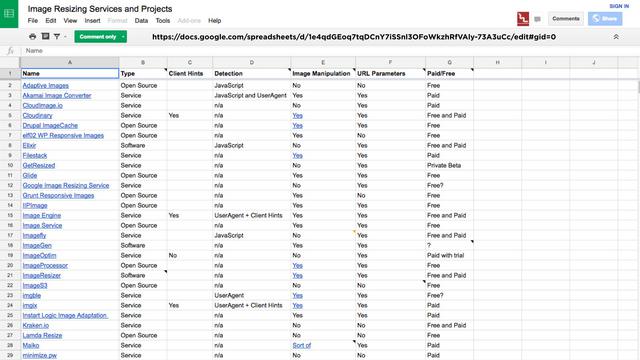640x360 pixels.
Task: Select the URL Parameters header cell
Action: point(390,73)
